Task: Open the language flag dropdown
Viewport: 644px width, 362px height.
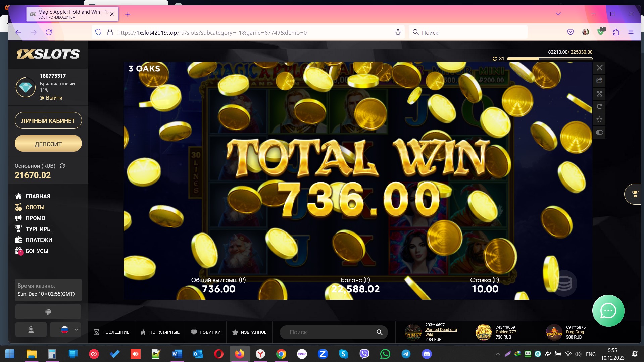Action: (65, 330)
